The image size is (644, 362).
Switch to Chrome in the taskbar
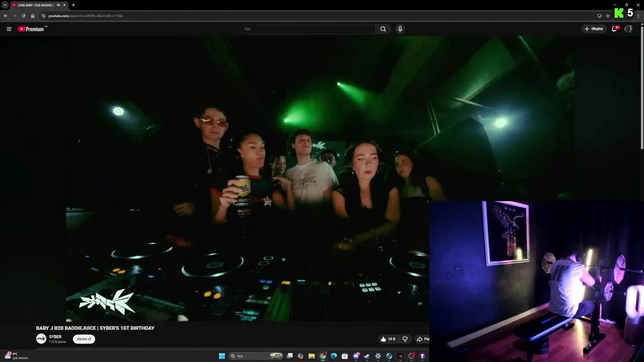click(323, 356)
